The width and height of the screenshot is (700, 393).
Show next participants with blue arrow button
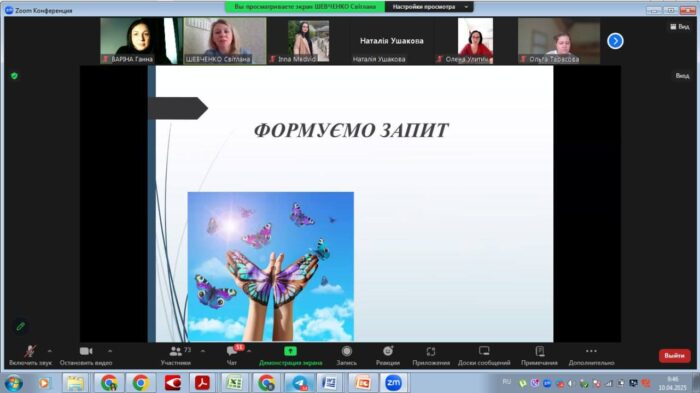[615, 41]
